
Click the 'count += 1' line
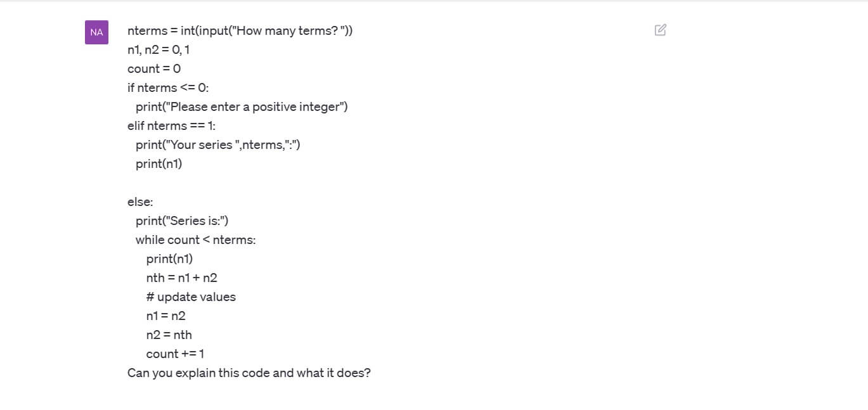pyautogui.click(x=175, y=354)
